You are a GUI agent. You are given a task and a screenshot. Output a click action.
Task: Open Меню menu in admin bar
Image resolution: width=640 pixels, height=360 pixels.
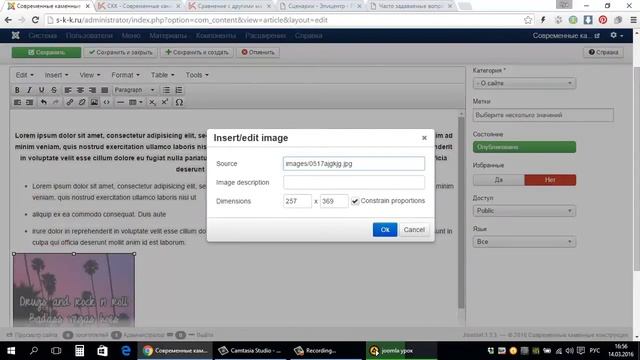[x=131, y=36]
